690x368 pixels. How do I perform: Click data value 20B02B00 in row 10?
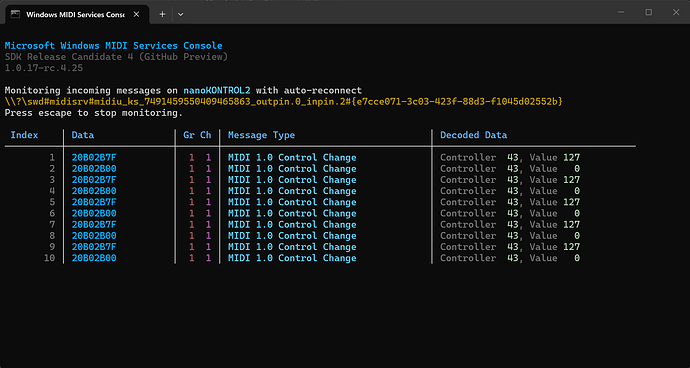[94, 258]
